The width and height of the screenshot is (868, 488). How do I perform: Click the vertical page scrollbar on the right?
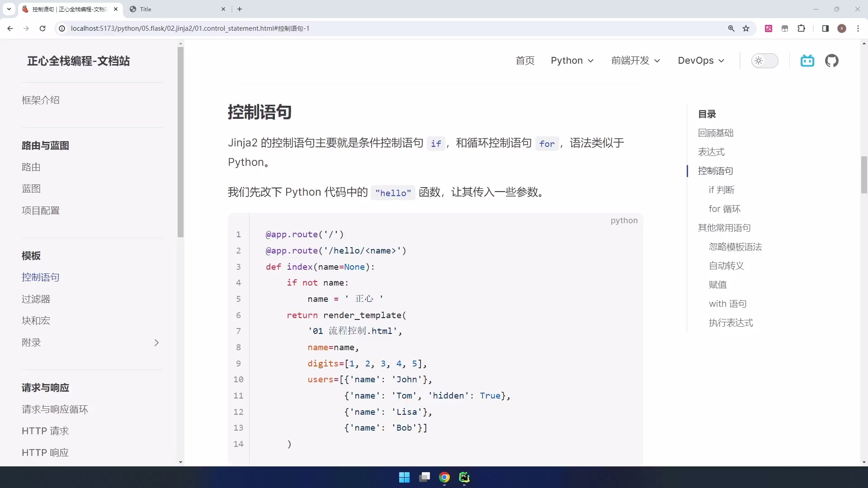pos(863,175)
